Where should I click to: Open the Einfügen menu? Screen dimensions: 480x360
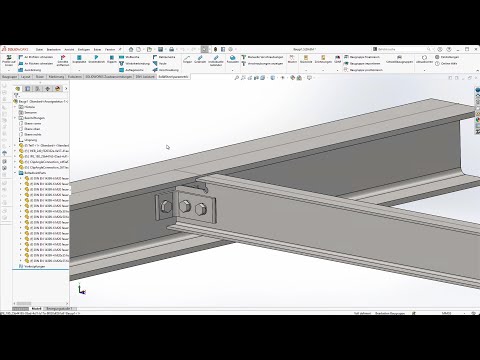[84, 49]
